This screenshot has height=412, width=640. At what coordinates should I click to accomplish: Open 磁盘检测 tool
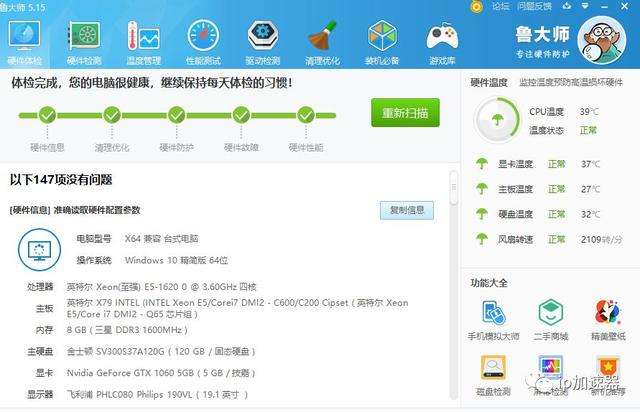tap(493, 376)
